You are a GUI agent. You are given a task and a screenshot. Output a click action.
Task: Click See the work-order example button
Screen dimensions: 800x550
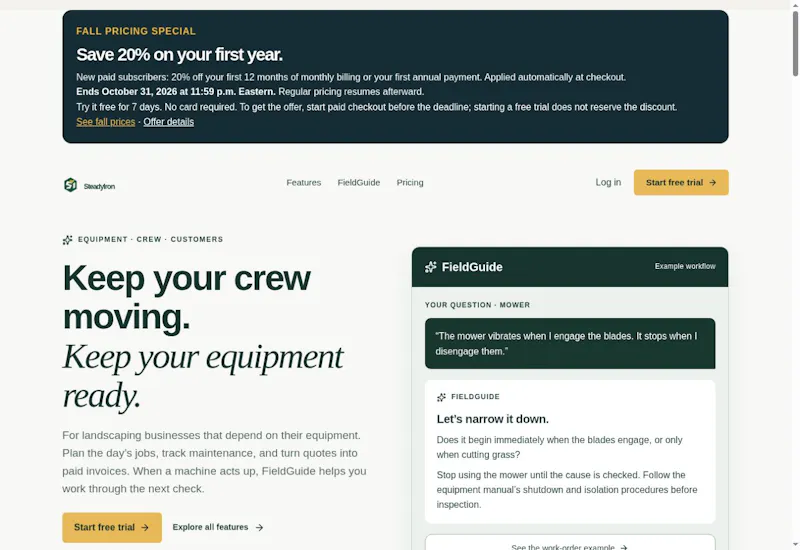pos(570,543)
